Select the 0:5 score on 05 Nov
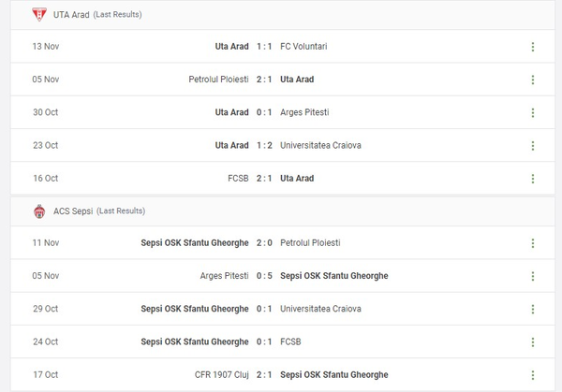 pos(264,276)
